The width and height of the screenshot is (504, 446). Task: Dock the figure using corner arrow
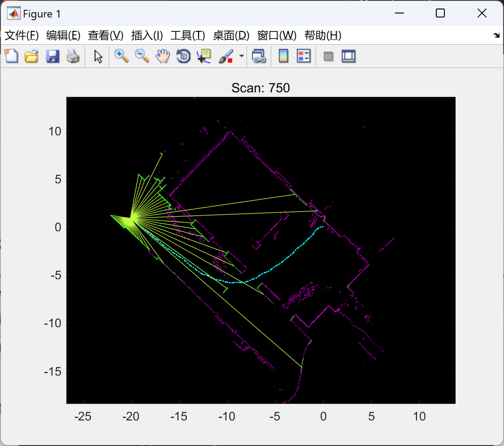click(497, 35)
